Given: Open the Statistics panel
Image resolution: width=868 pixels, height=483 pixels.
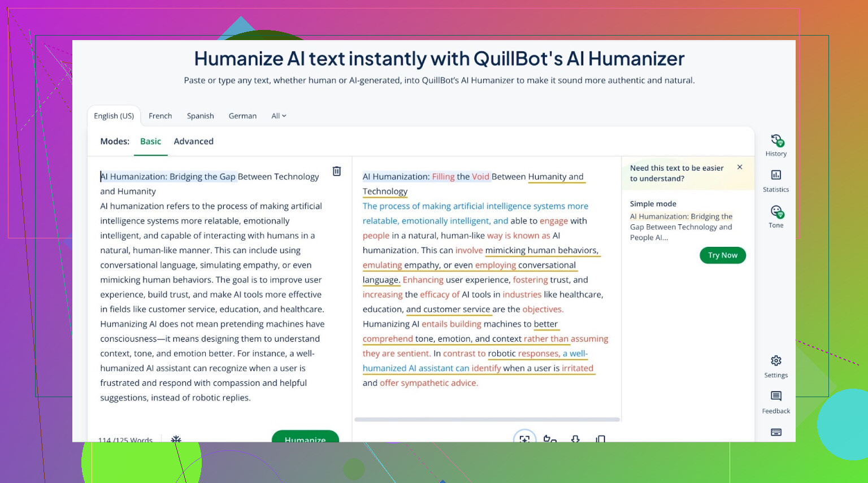Looking at the screenshot, I should [x=776, y=181].
